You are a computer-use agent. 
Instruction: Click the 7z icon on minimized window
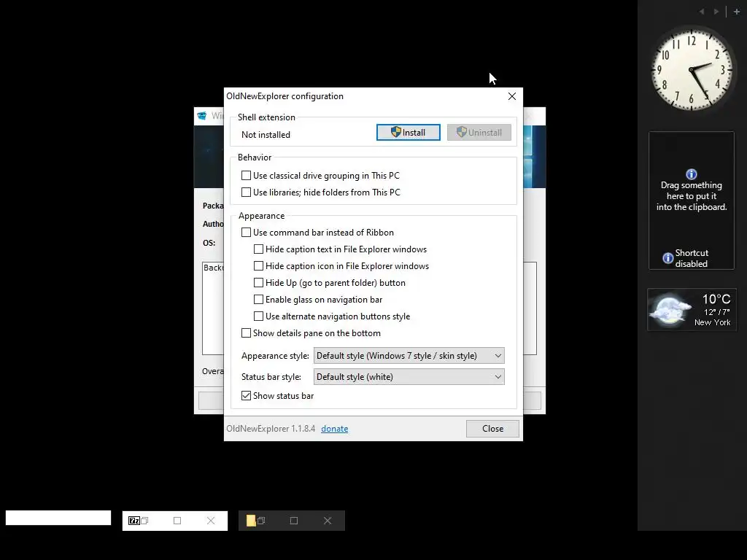pyautogui.click(x=134, y=521)
